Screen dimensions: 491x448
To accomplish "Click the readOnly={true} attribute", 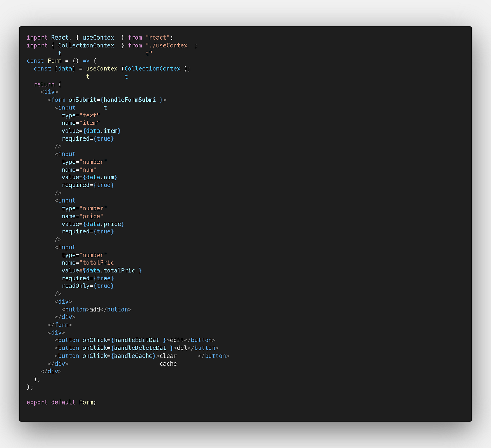I will coord(88,286).
